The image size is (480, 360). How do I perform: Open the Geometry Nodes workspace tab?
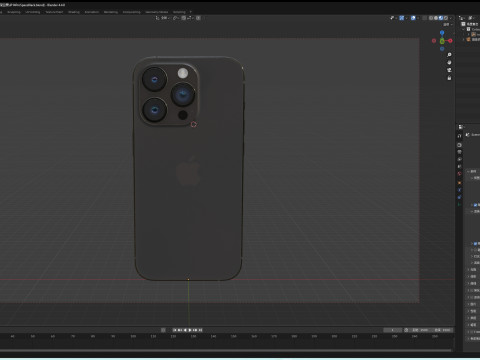point(157,12)
